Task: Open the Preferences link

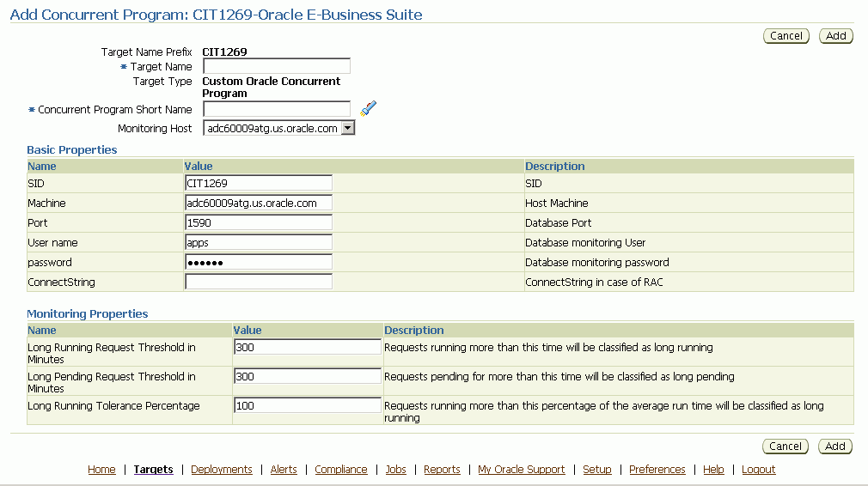Action: [657, 470]
